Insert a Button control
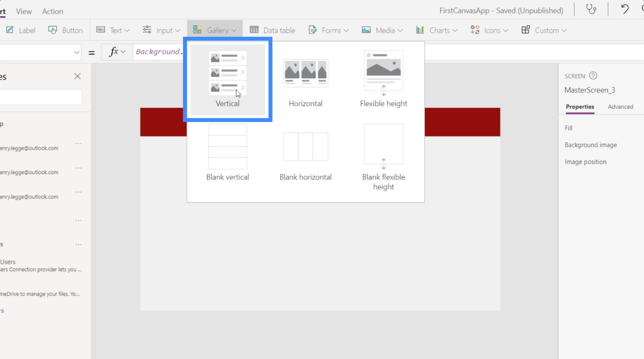The image size is (644, 359). pos(66,30)
